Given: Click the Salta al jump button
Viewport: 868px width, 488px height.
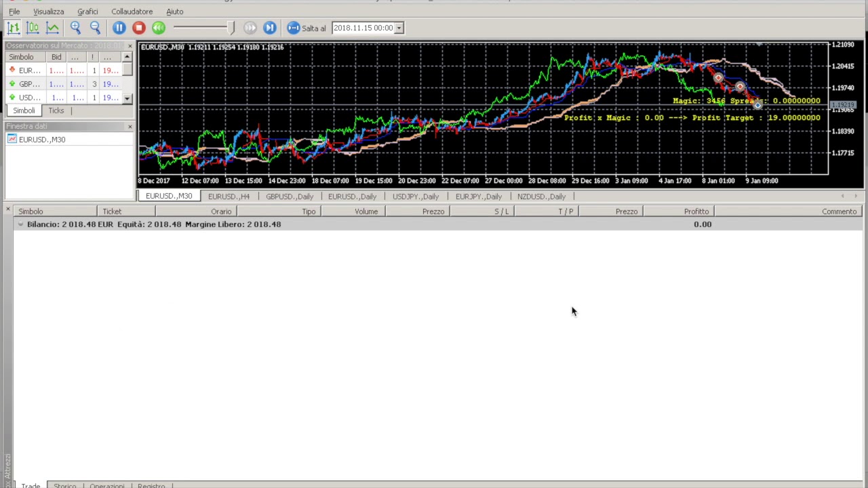Looking at the screenshot, I should point(307,28).
